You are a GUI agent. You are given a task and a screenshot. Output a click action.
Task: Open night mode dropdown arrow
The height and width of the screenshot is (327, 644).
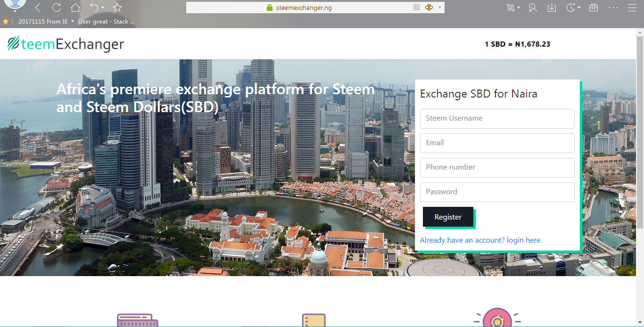[x=579, y=8]
